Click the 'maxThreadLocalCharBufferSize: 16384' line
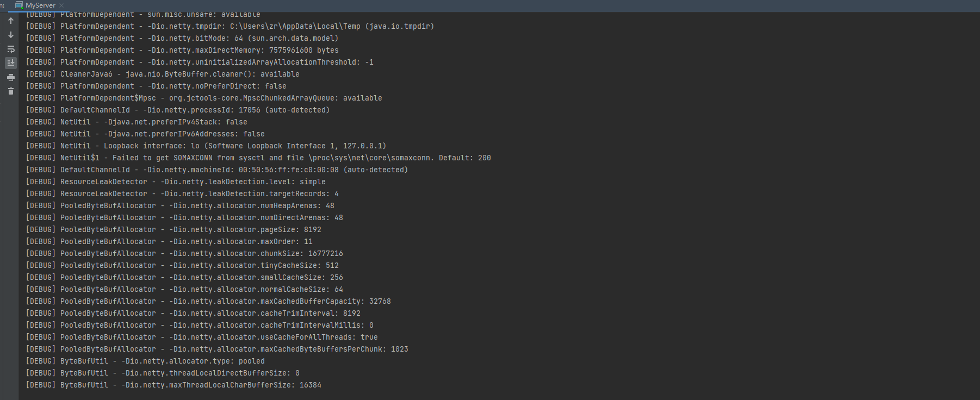The image size is (980, 400). 173,385
